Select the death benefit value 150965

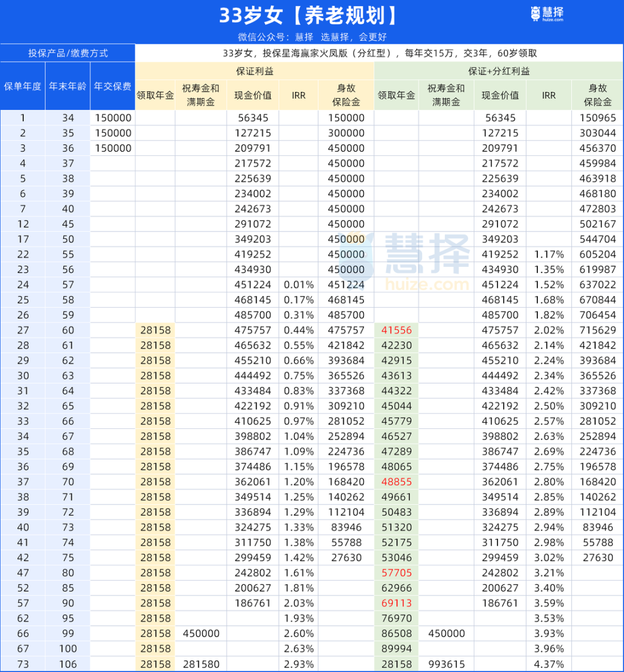tap(597, 118)
